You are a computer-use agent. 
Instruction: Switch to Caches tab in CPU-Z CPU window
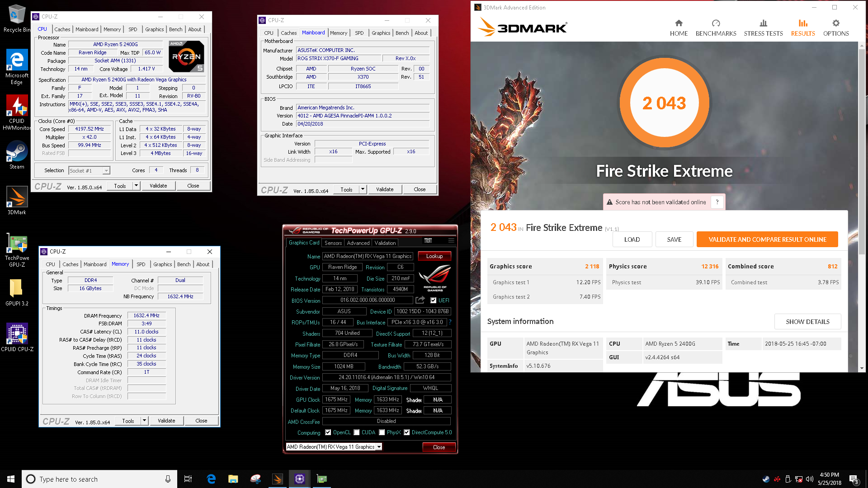pyautogui.click(x=62, y=29)
